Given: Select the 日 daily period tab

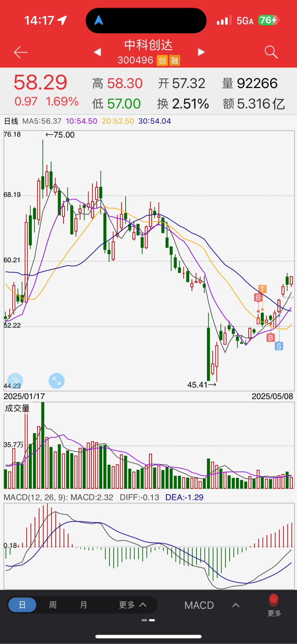Looking at the screenshot, I should click(x=22, y=605).
